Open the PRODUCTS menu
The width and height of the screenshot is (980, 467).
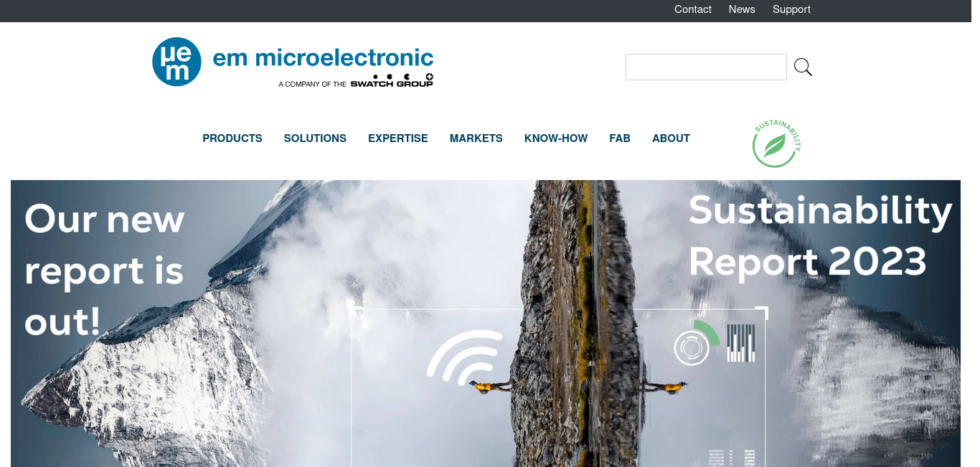pos(232,138)
